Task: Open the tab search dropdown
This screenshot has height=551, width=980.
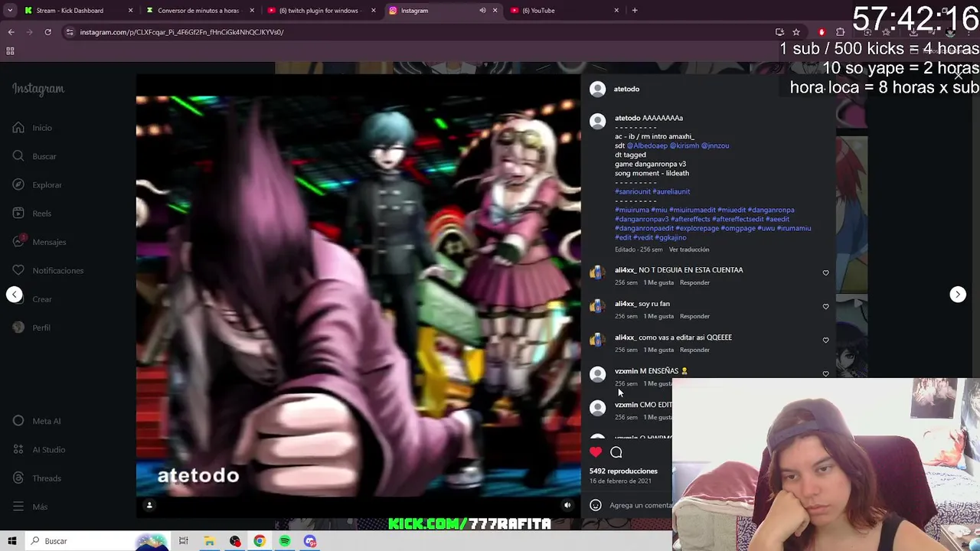Action: point(10,11)
